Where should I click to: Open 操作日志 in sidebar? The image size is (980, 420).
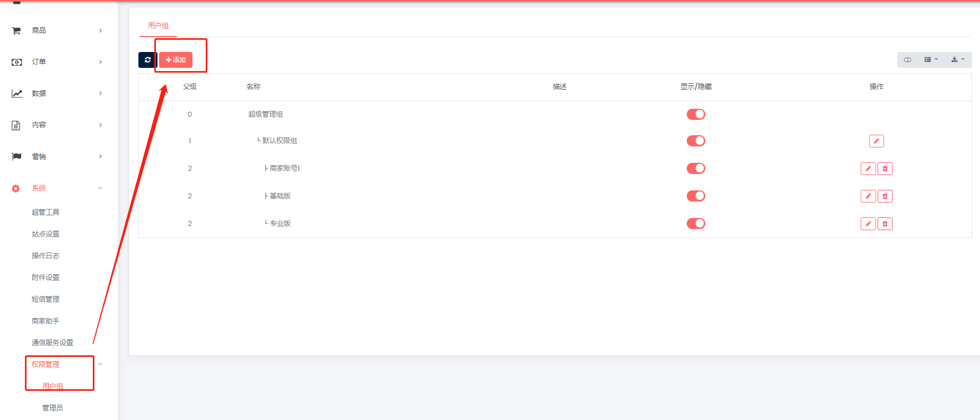point(46,256)
